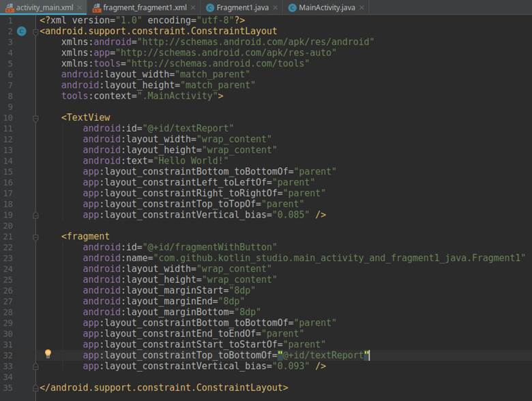Click layout_constraintRight_toRightOf attribute on line 17

pyautogui.click(x=180, y=194)
